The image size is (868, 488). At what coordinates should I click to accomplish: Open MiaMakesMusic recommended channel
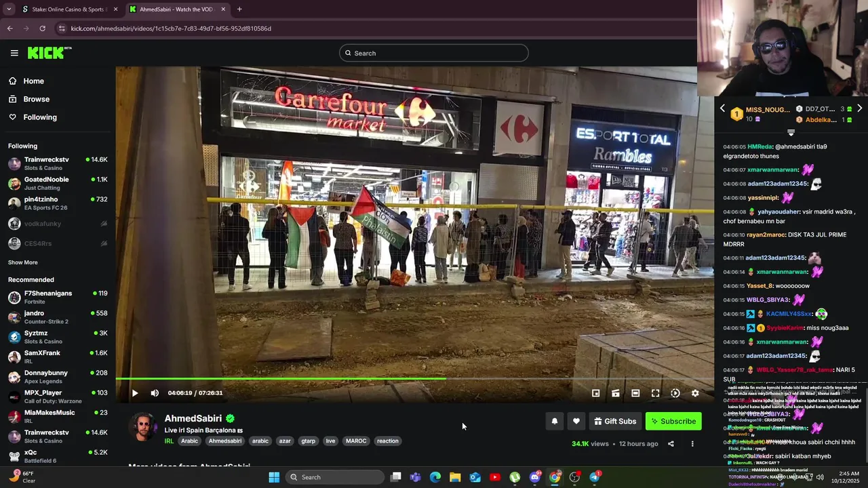[x=58, y=416]
